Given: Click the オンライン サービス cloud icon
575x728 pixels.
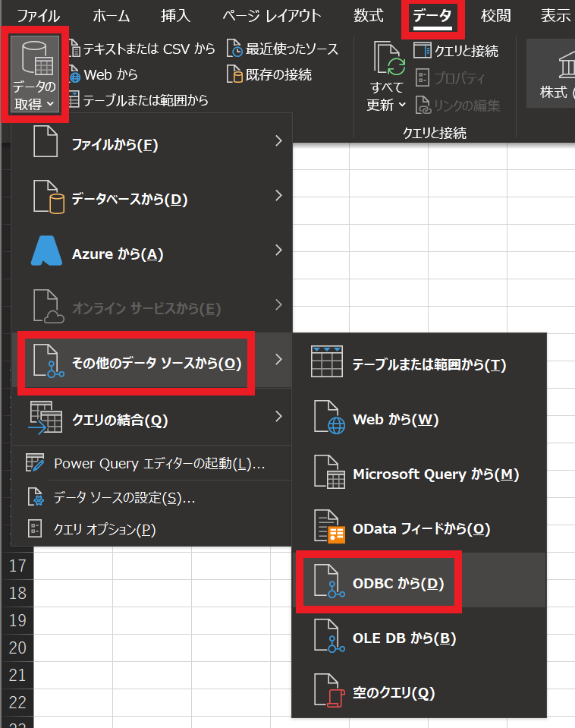Looking at the screenshot, I should (49, 307).
